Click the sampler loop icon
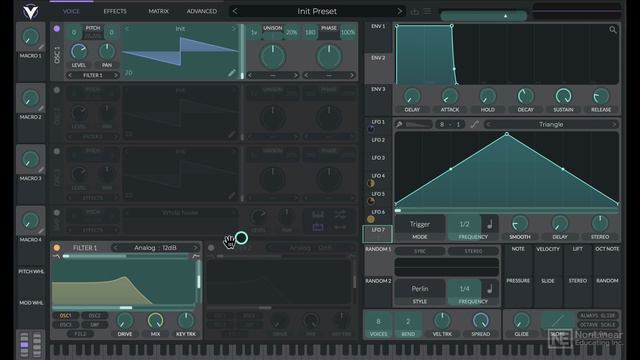This screenshot has width=640, height=360. pyautogui.click(x=318, y=227)
